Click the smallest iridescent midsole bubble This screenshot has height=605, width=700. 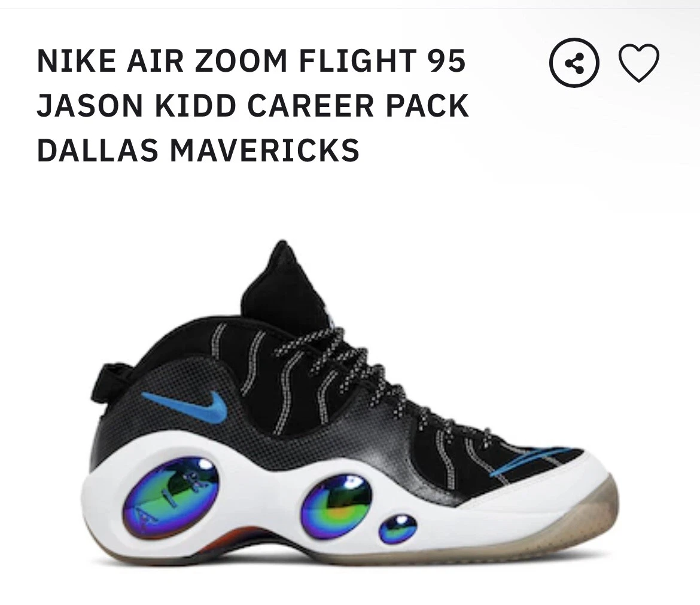[x=398, y=529]
